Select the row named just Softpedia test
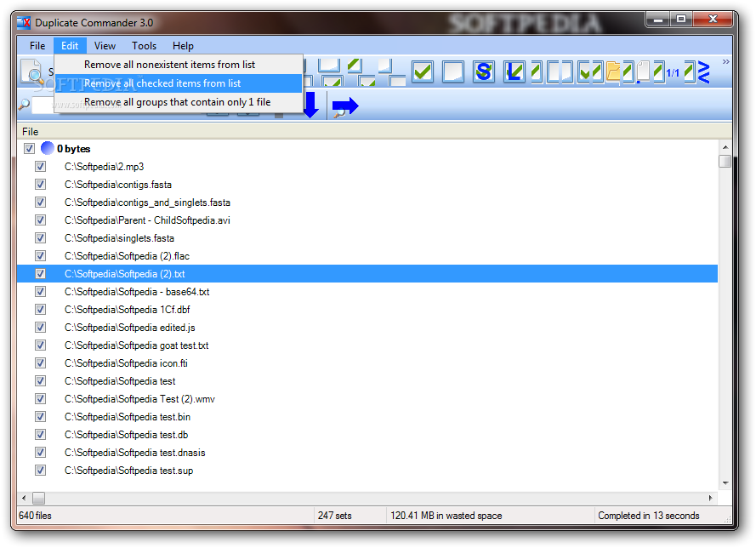This screenshot has height=548, width=756. [367, 380]
